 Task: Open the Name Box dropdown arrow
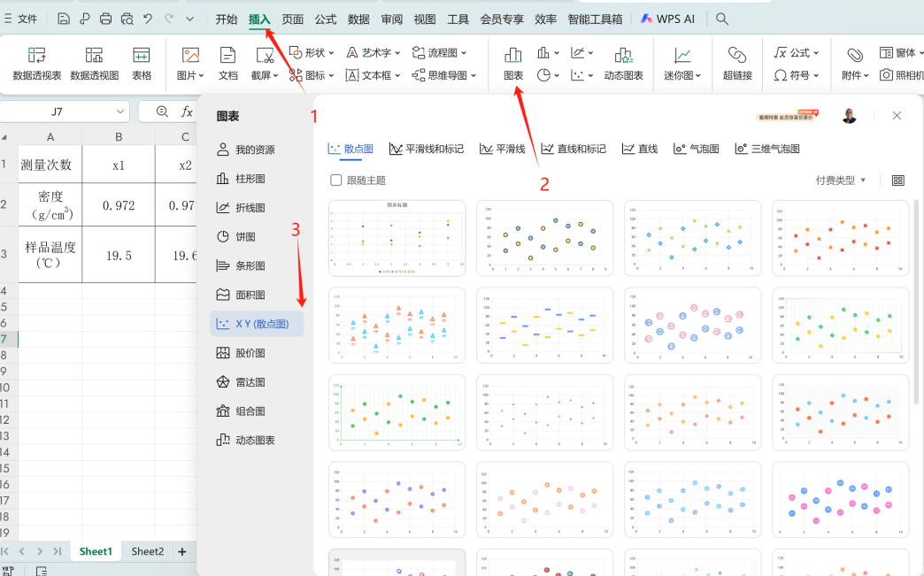(120, 111)
